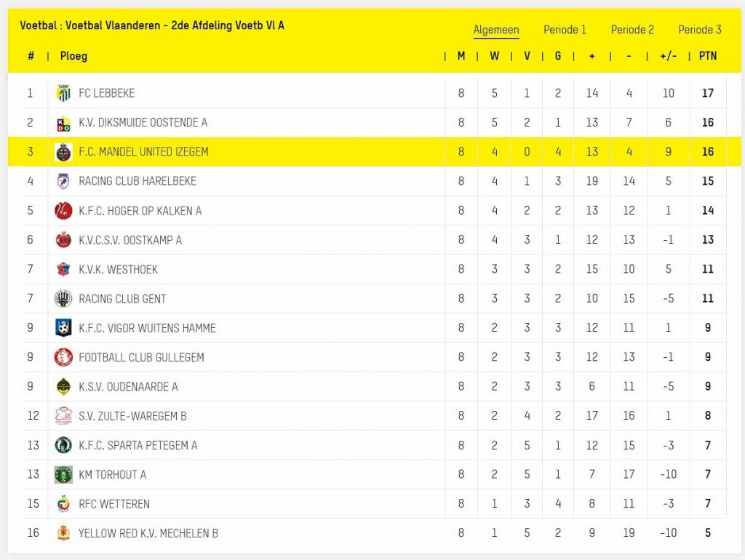The height and width of the screenshot is (560, 745).
Task: Click the Racing Club Gent logo
Action: (x=63, y=299)
